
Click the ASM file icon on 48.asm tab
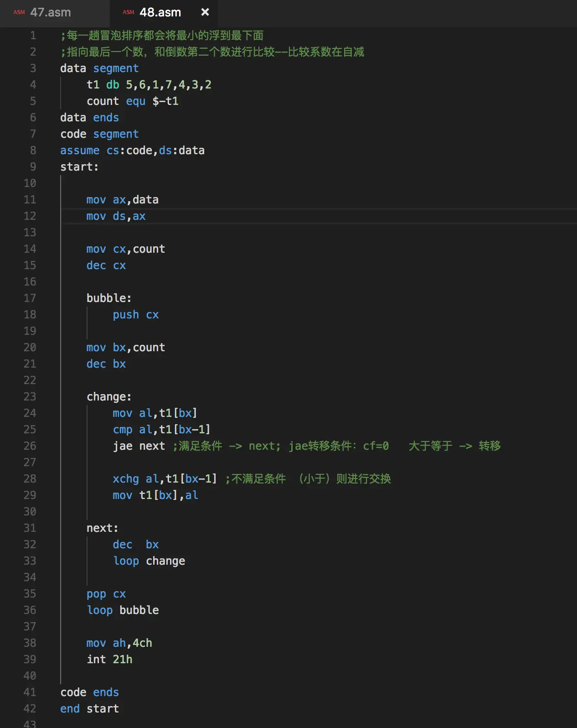129,12
